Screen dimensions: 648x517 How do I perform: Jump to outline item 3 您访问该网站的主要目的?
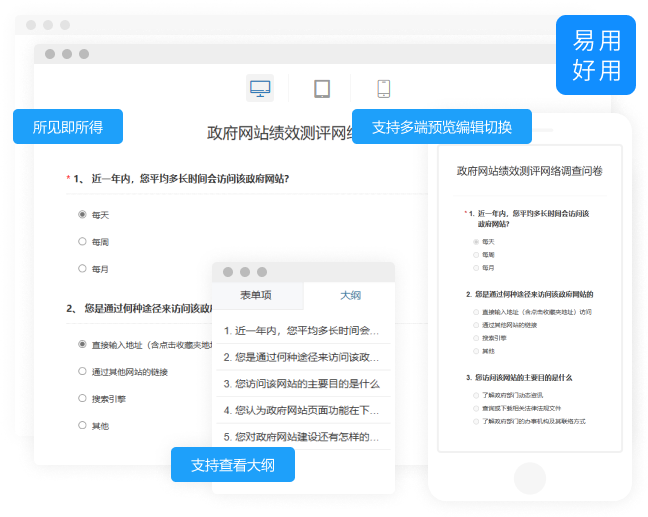click(x=301, y=383)
